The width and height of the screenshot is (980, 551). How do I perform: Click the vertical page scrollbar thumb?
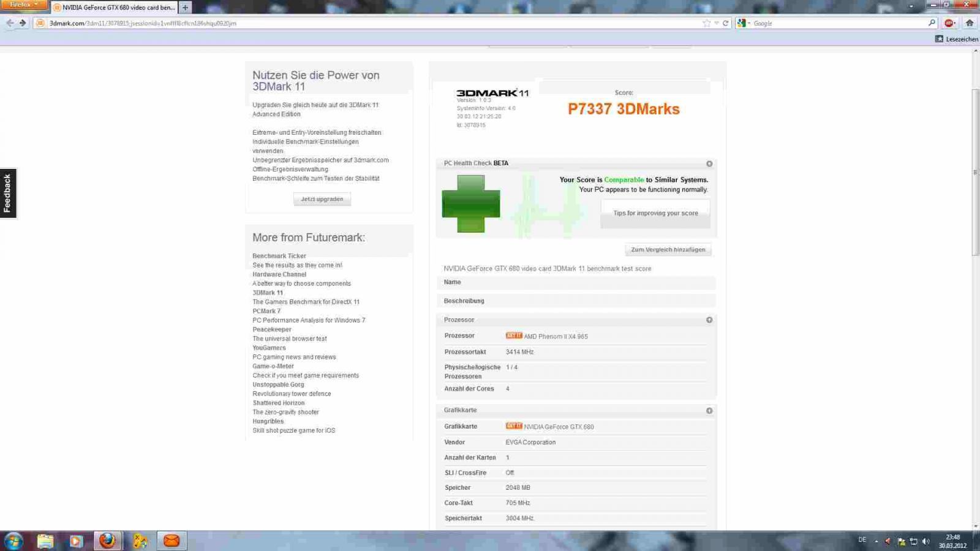[975, 173]
